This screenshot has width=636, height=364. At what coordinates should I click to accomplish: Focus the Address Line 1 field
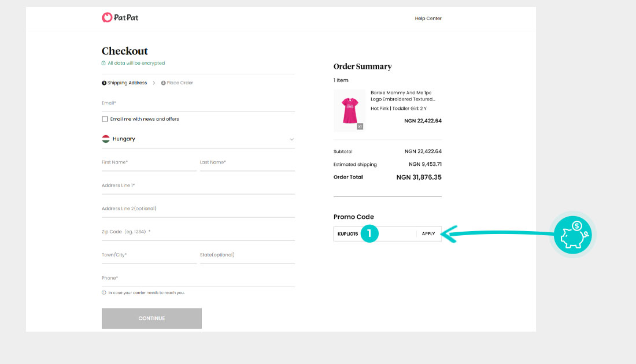pos(198,185)
